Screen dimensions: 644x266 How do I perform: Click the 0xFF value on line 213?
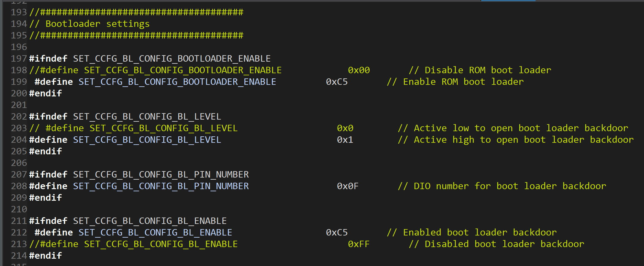point(359,244)
